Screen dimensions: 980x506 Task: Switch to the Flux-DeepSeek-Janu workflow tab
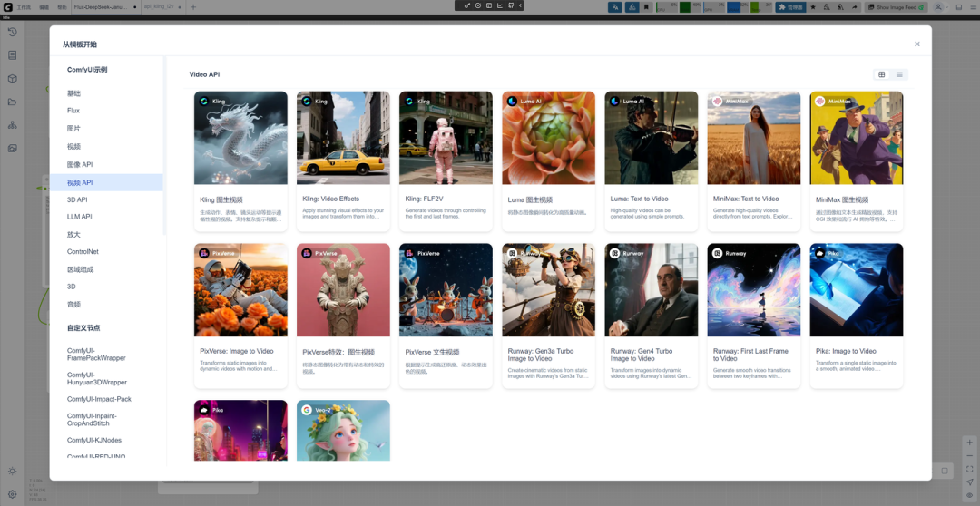[104, 7]
